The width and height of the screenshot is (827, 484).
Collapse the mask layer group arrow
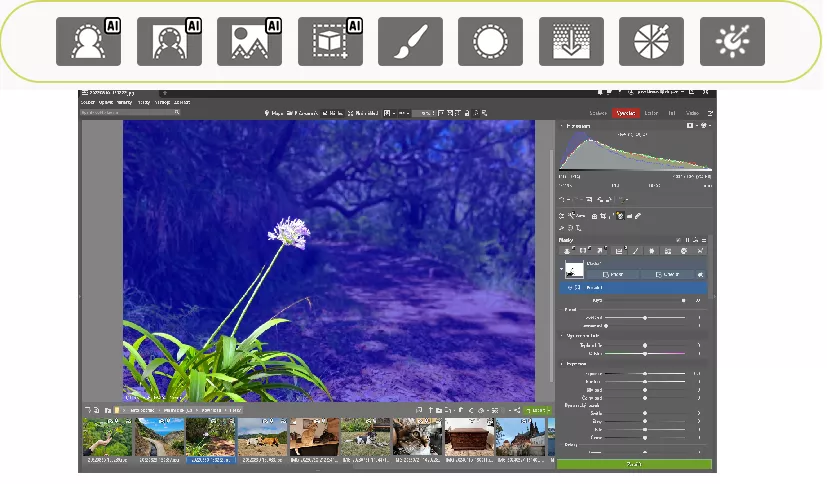pos(562,268)
